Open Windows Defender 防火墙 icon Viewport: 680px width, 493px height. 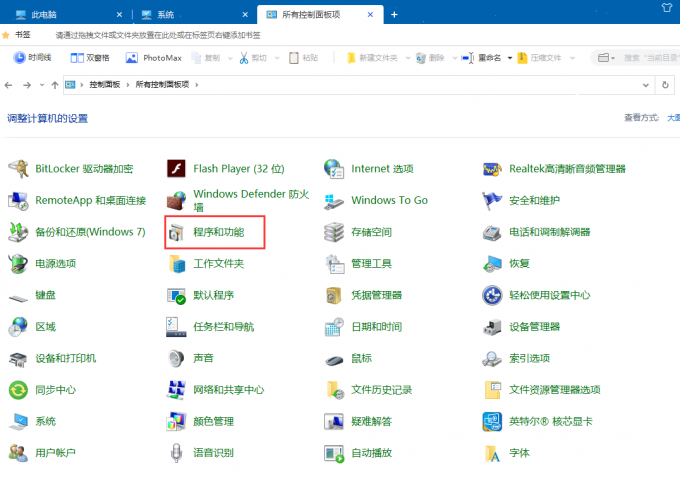point(176,200)
